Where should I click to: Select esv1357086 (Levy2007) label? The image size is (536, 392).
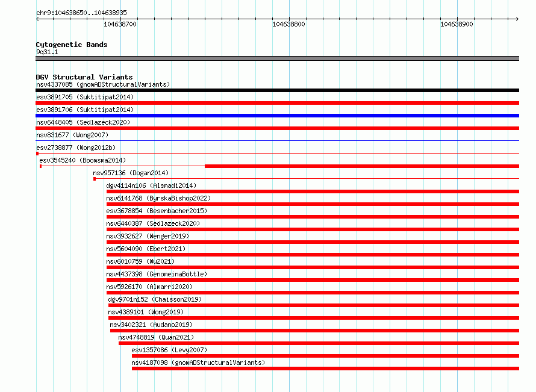pyautogui.click(x=169, y=350)
